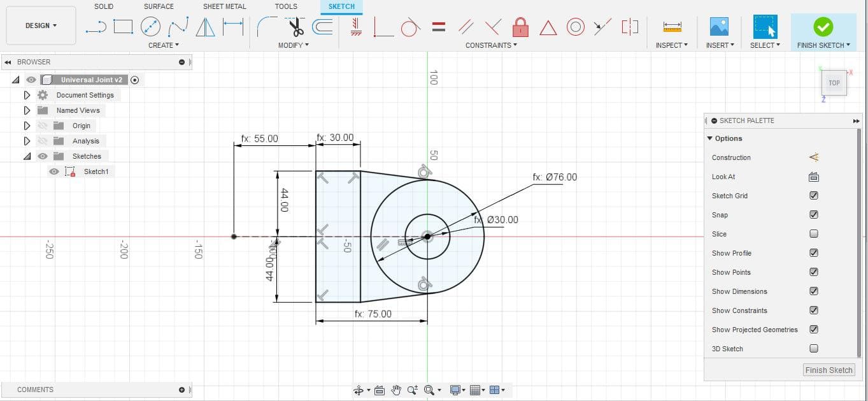This screenshot has height=401, width=868.
Task: Toggle visibility of Sketches folder
Action: pyautogui.click(x=43, y=156)
